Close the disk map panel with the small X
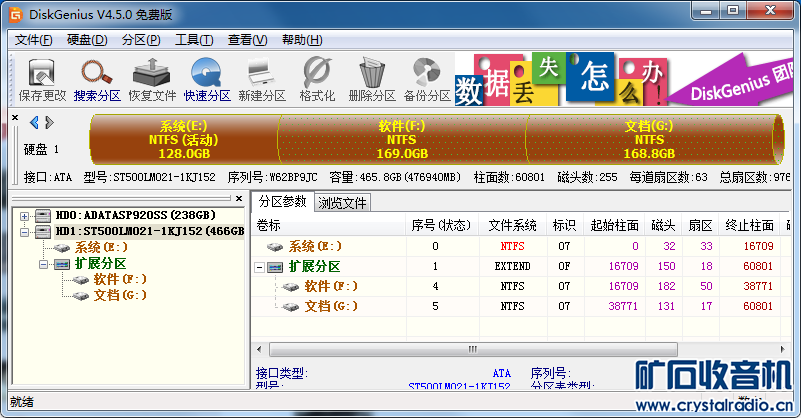 pyautogui.click(x=15, y=118)
